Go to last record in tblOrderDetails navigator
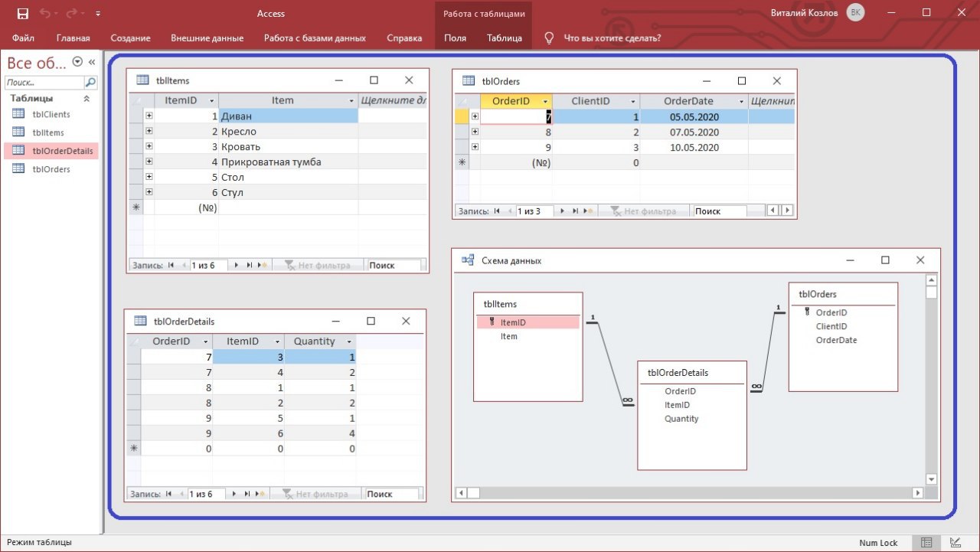The width and height of the screenshot is (980, 552). pyautogui.click(x=247, y=494)
